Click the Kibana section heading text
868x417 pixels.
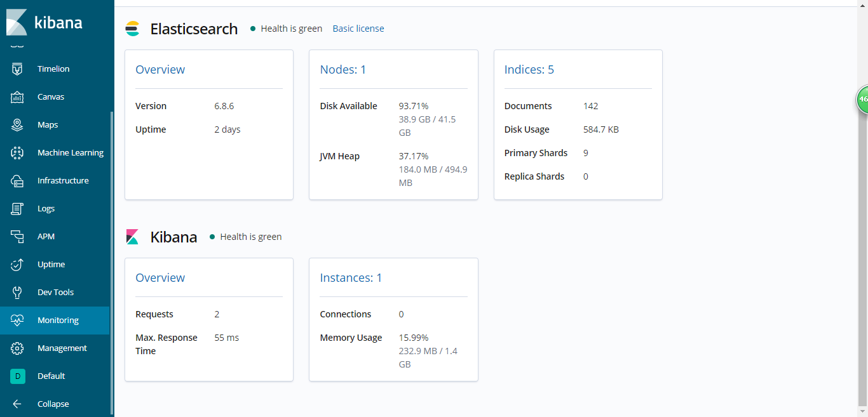(173, 237)
